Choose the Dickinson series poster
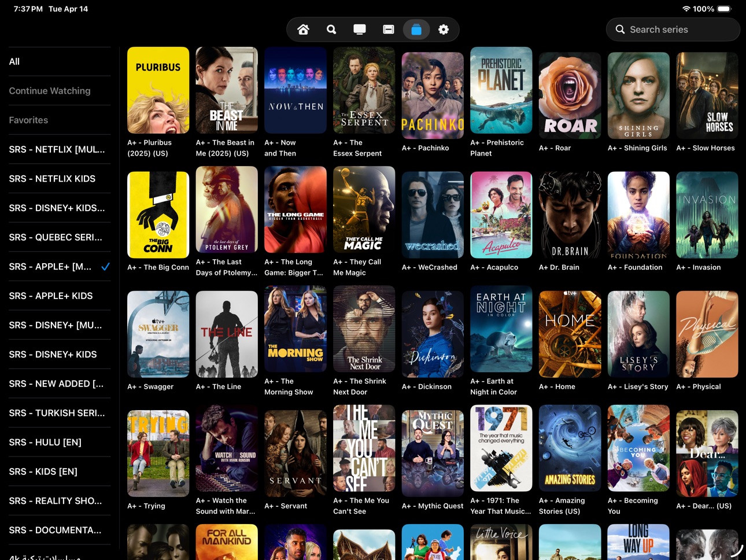The image size is (746, 560). (x=433, y=334)
